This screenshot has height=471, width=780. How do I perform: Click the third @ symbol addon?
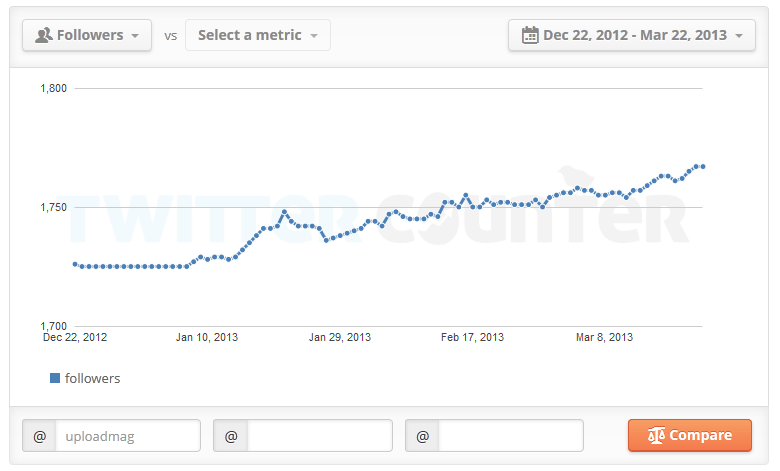[422, 436]
